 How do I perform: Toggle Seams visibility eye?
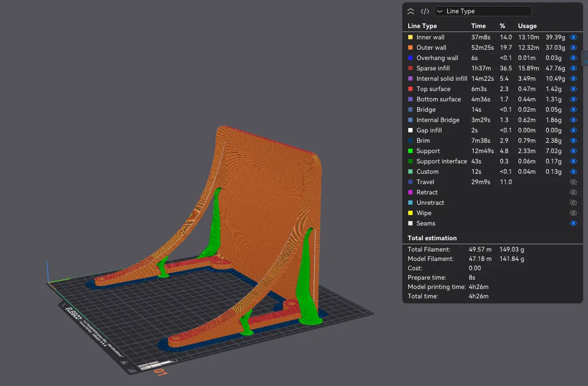tap(573, 224)
